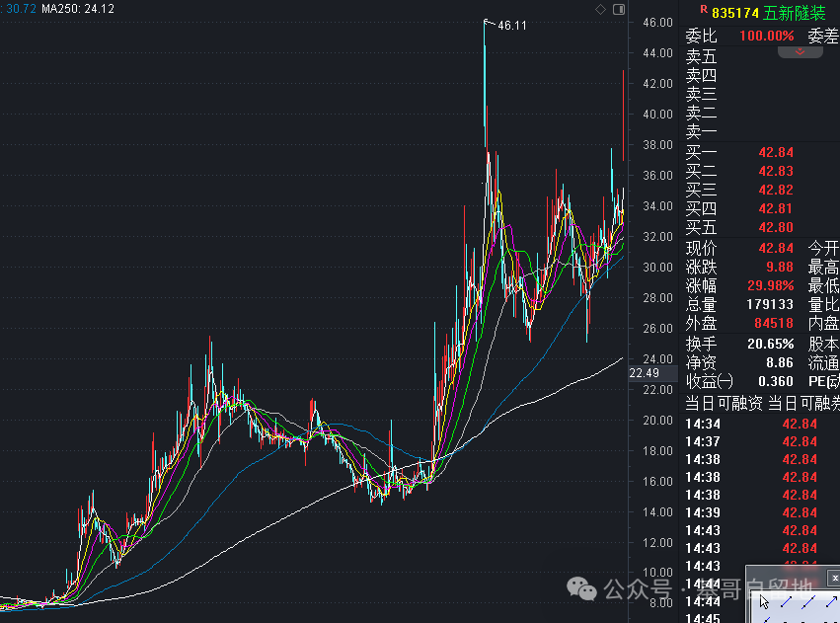
Task: Click the 46.11 peak price marker
Action: point(511,25)
